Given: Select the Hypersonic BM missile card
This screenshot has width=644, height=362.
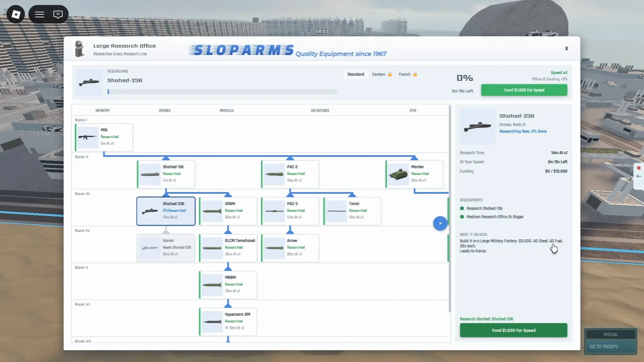Looking at the screenshot, I should click(228, 322).
